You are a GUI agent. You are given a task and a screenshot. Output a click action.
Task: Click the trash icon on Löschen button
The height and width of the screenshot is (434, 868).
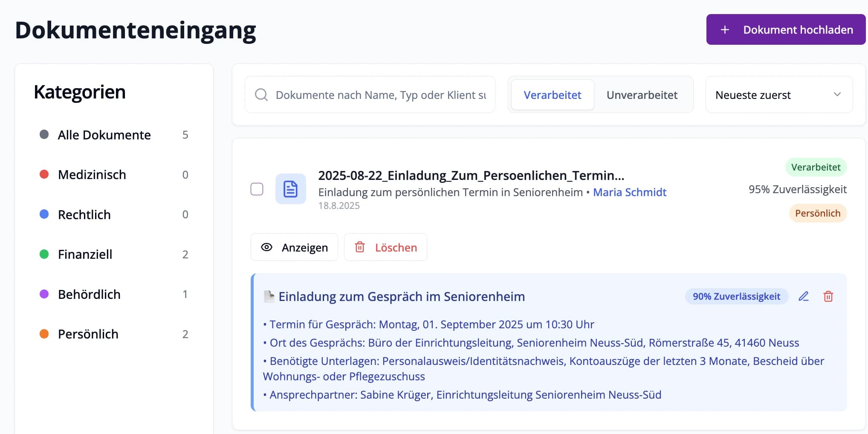[x=360, y=247]
